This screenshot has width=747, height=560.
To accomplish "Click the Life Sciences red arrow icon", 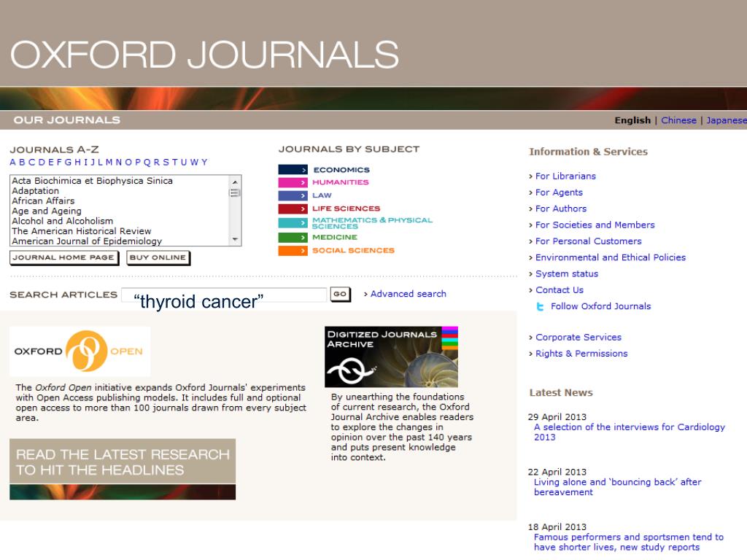I will pyautogui.click(x=293, y=209).
